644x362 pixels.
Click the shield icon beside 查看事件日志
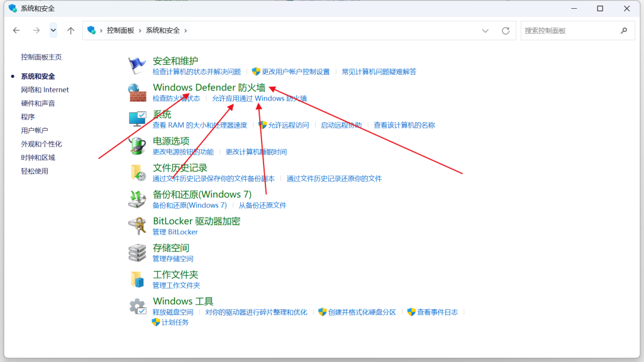point(411,312)
